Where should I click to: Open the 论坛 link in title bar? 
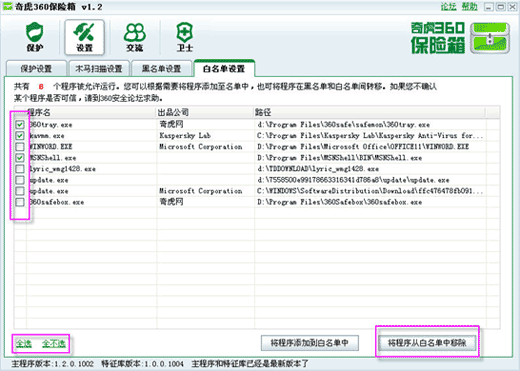tap(448, 6)
